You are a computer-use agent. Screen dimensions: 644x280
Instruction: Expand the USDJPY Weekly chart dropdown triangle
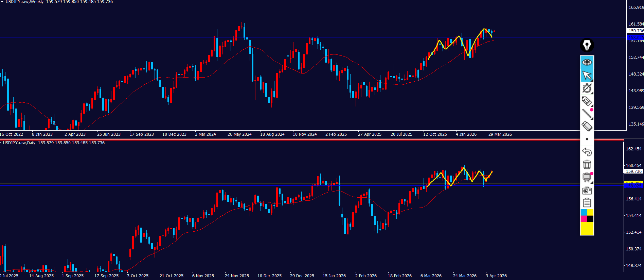pos(2,2)
